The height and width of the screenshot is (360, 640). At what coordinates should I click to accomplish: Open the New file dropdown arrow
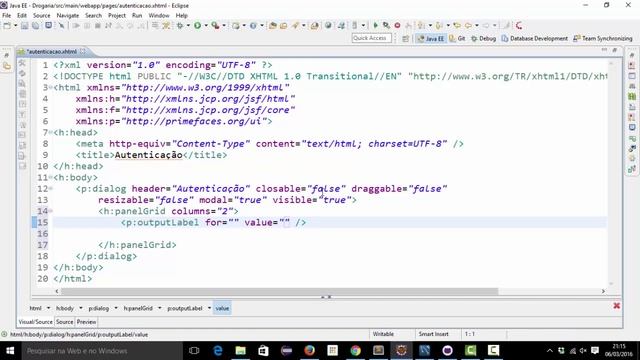(x=16, y=26)
